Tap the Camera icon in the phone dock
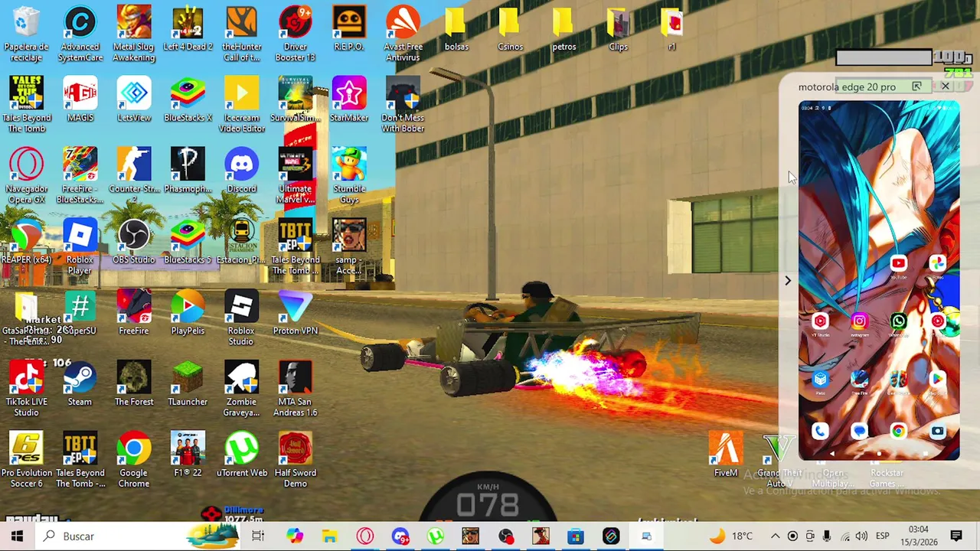This screenshot has height=551, width=980. [x=937, y=432]
